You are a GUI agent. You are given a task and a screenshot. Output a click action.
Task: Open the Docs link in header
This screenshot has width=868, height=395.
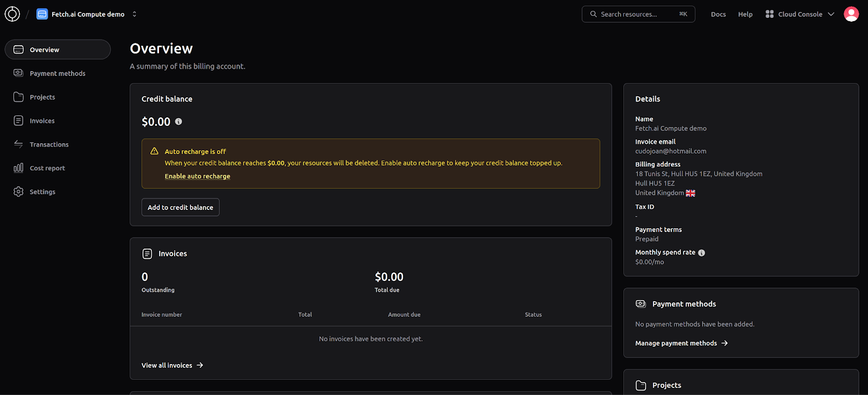pyautogui.click(x=718, y=14)
